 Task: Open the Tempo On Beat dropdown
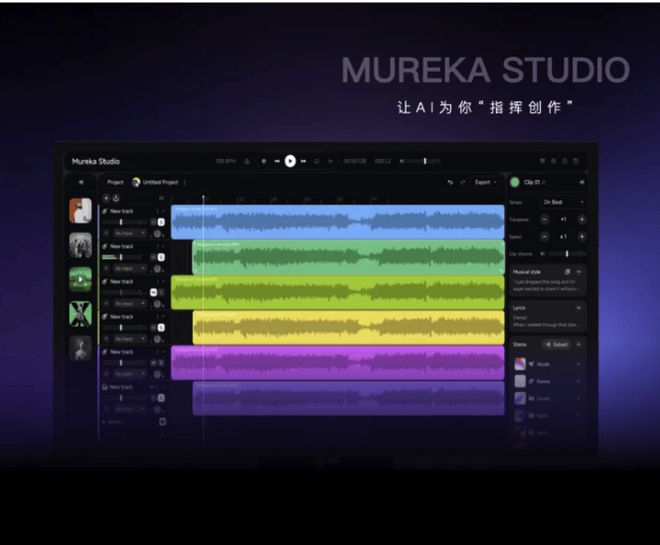[562, 202]
